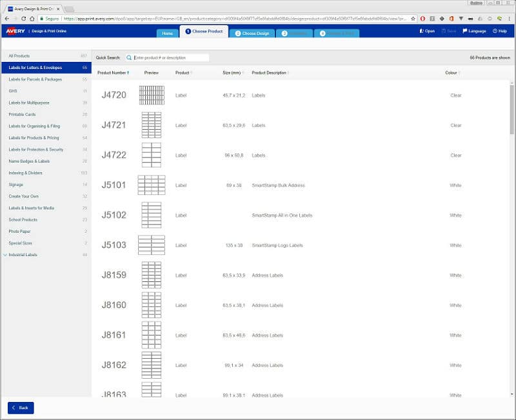516x420 pixels.
Task: Open Labels for Organising & Filing category
Action: coord(46,126)
